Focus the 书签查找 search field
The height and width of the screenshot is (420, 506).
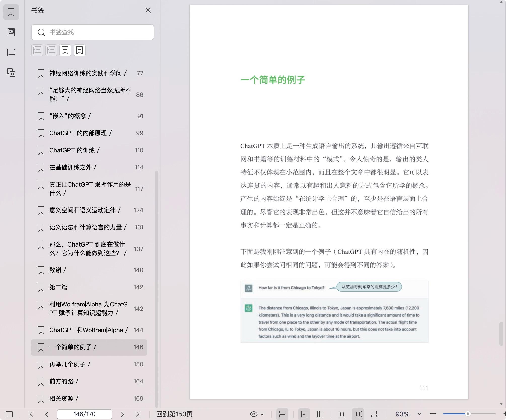(x=93, y=32)
